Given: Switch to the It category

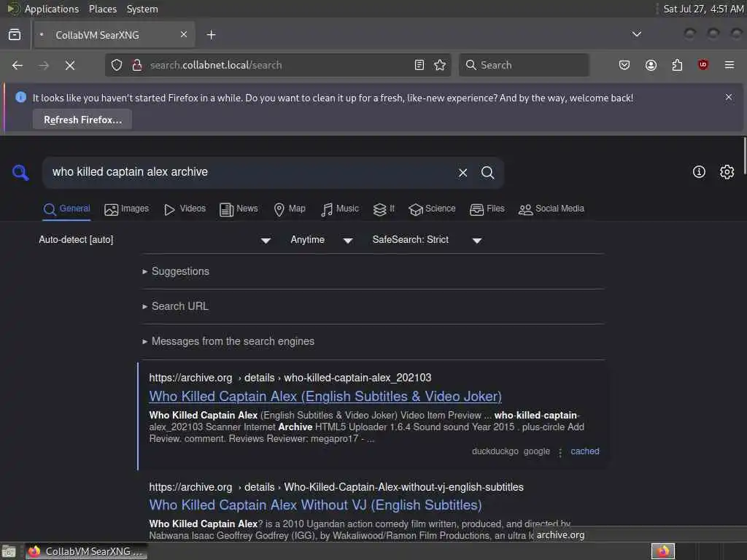Looking at the screenshot, I should [384, 209].
